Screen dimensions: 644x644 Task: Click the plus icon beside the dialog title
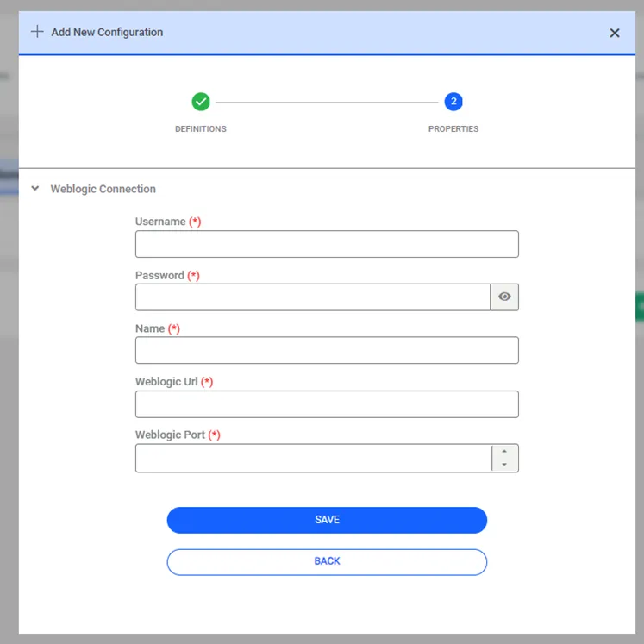tap(37, 32)
